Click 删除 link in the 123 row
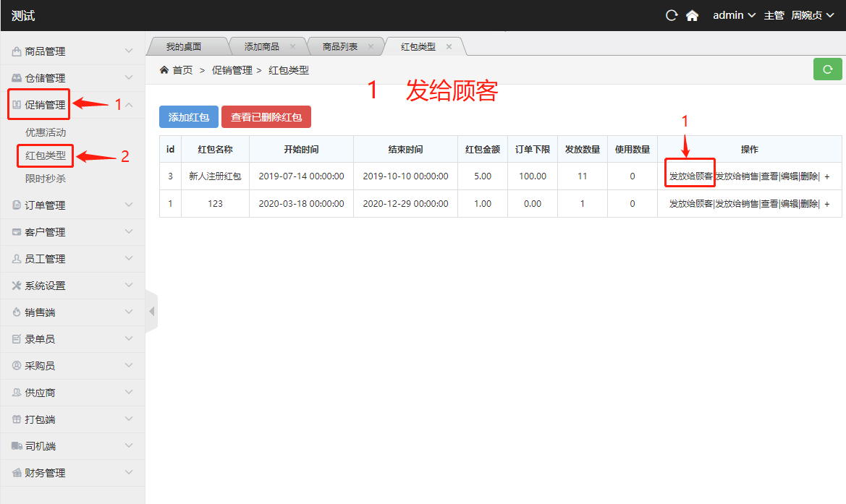Image resolution: width=846 pixels, height=504 pixels. [809, 204]
